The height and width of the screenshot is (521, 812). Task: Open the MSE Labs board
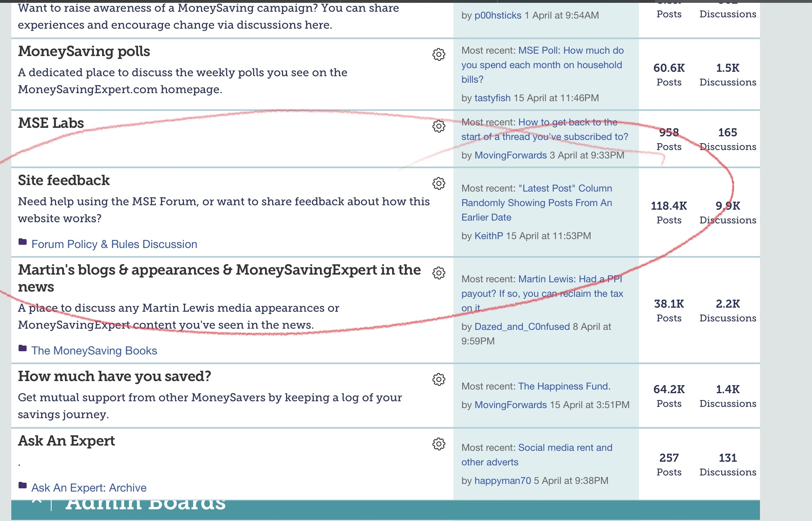click(51, 123)
